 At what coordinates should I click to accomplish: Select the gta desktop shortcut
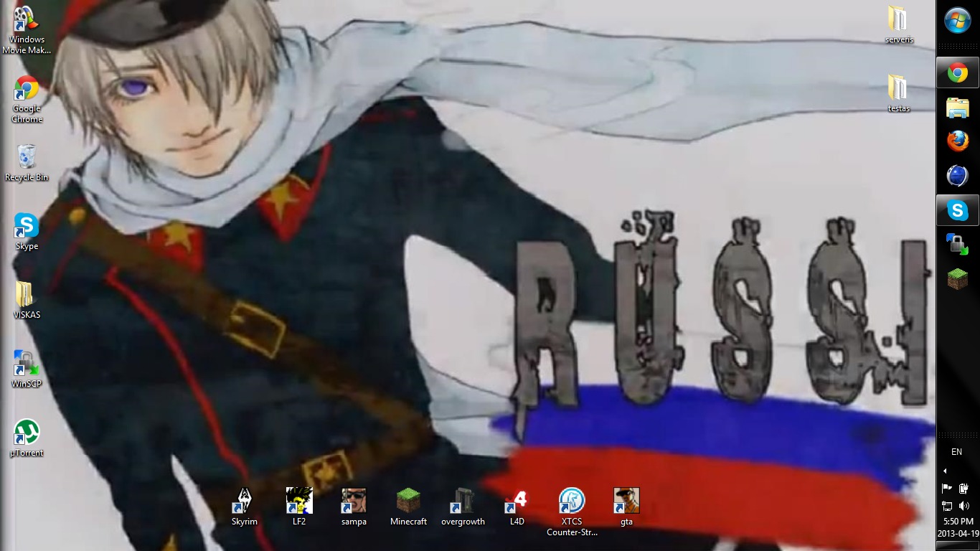pyautogui.click(x=626, y=507)
